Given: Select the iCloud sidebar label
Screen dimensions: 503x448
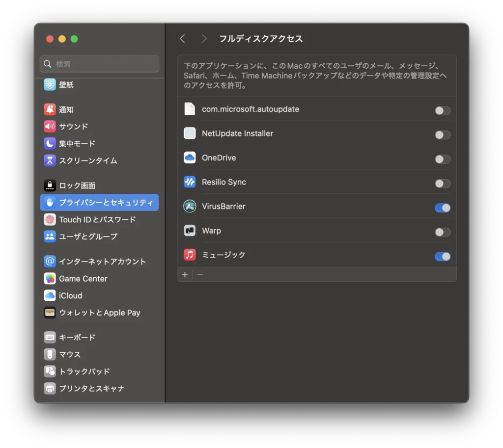Looking at the screenshot, I should pos(71,295).
